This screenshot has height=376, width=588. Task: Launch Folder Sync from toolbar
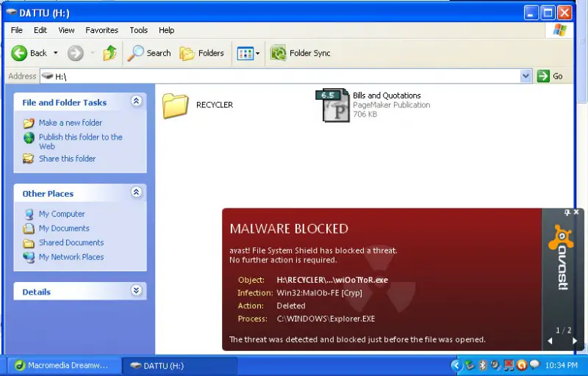pos(301,53)
